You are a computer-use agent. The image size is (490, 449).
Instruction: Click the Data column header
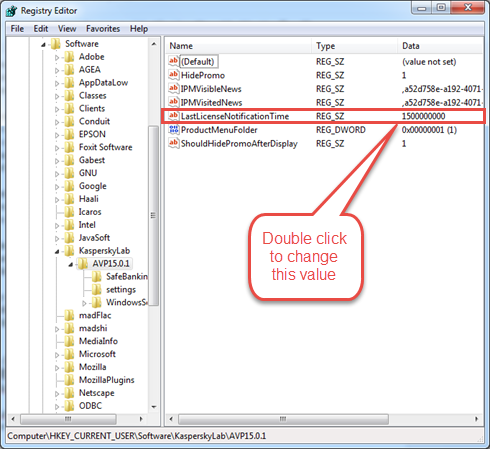pos(440,46)
